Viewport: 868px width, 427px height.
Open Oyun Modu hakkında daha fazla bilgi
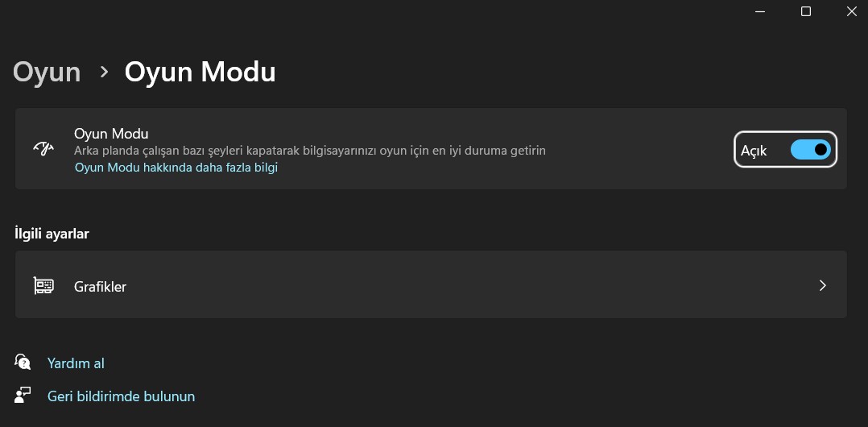coord(176,168)
